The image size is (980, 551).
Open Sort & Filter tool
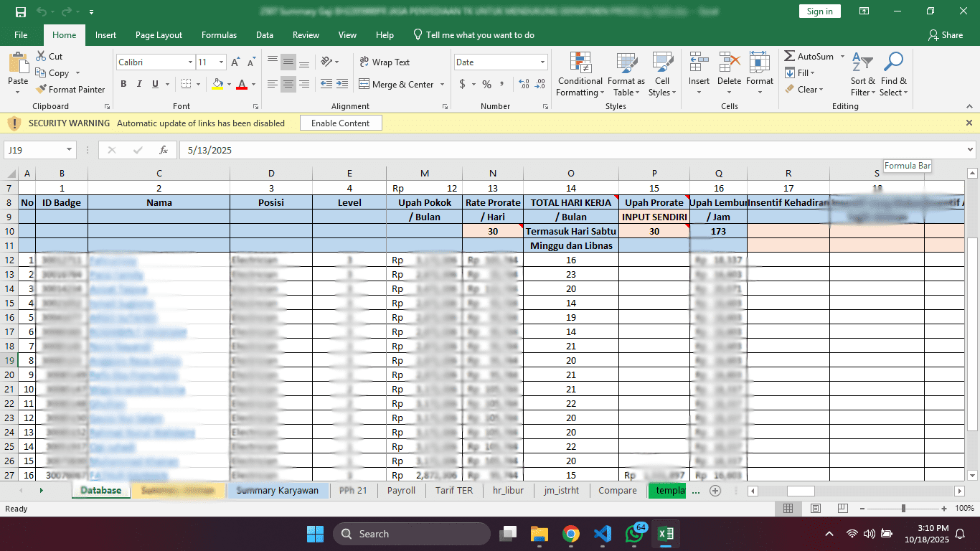862,75
